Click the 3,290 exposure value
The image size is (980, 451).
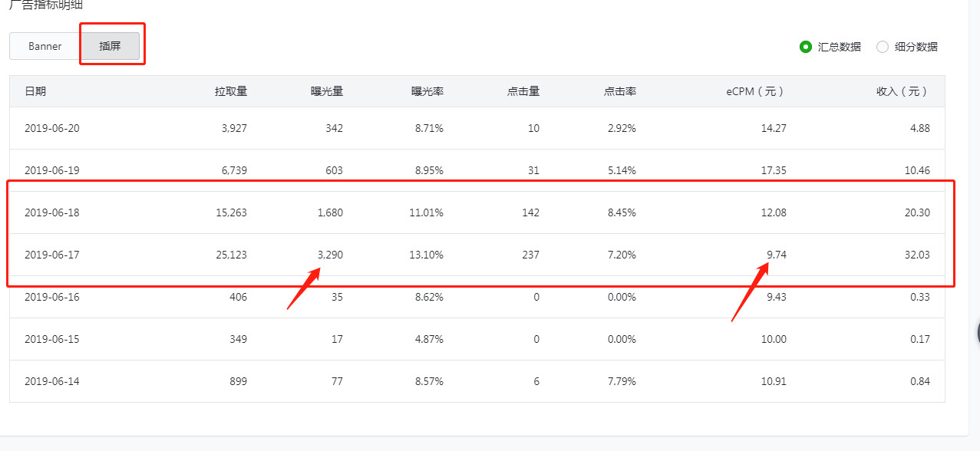pos(330,255)
